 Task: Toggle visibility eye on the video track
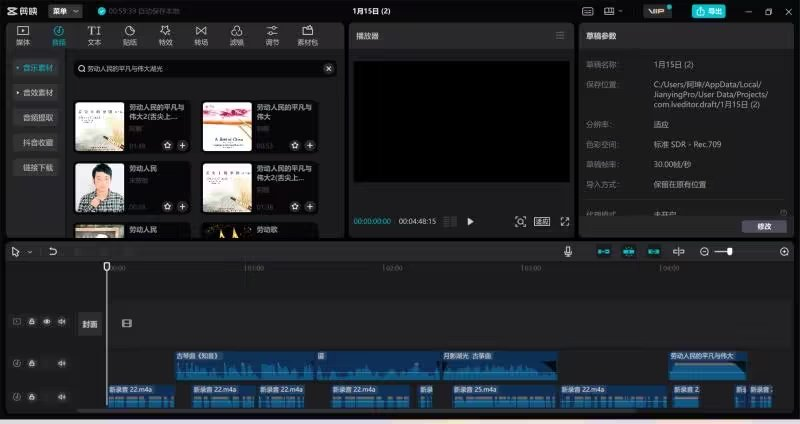(x=46, y=322)
